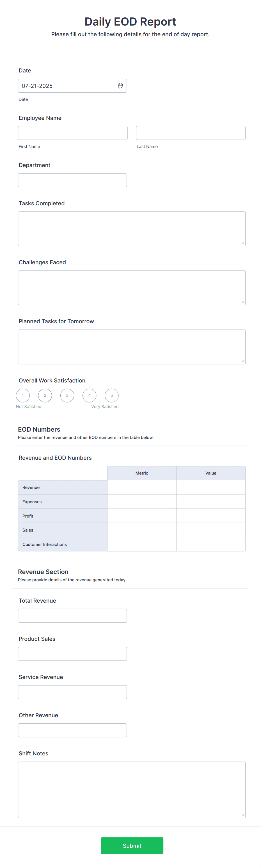The height and width of the screenshot is (868, 261).
Task: Click the Product Sales input
Action: click(x=72, y=654)
